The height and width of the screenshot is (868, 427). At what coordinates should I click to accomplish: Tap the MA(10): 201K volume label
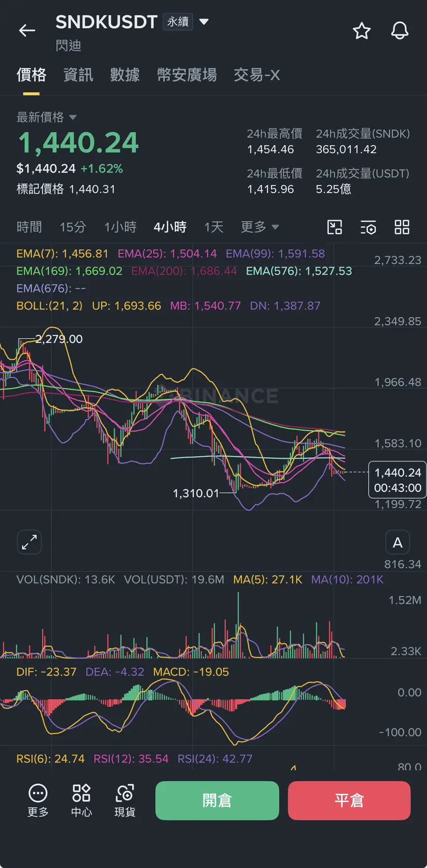(x=347, y=579)
